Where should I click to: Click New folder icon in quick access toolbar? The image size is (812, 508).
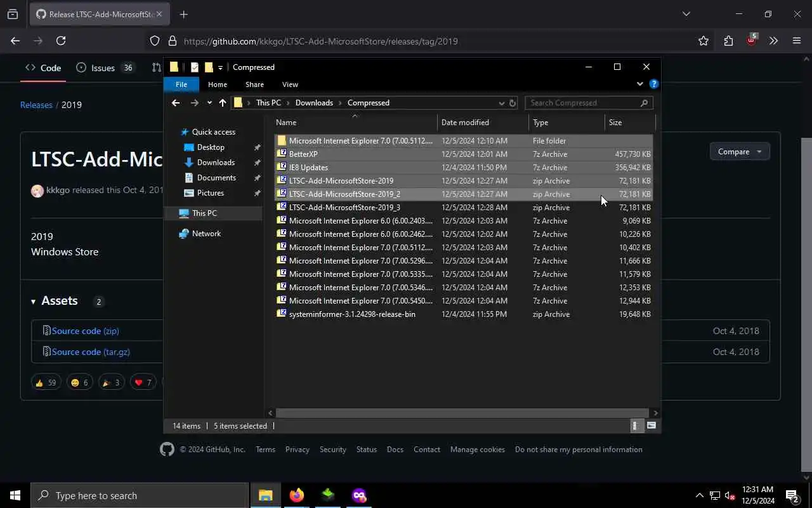click(x=209, y=67)
